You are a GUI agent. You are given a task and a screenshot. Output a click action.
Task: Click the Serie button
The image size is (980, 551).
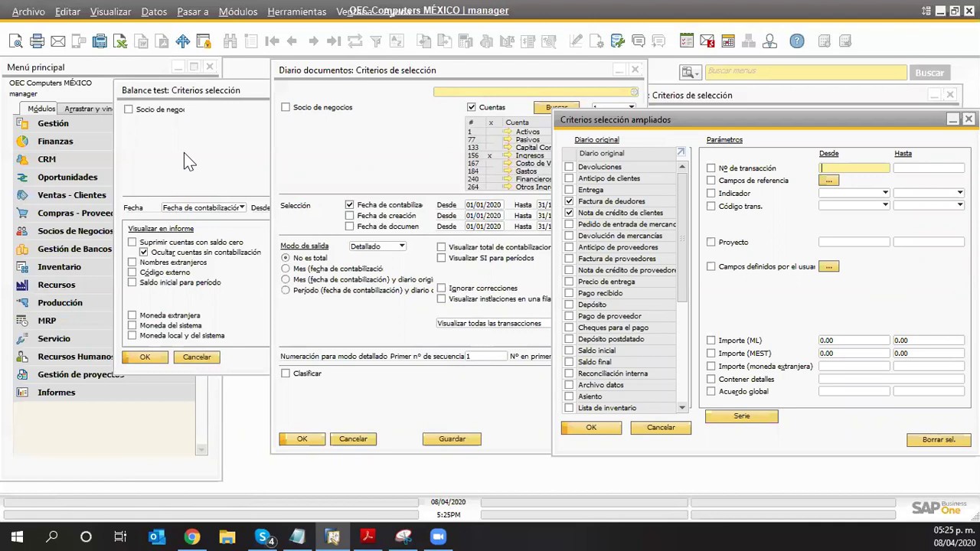(x=742, y=416)
